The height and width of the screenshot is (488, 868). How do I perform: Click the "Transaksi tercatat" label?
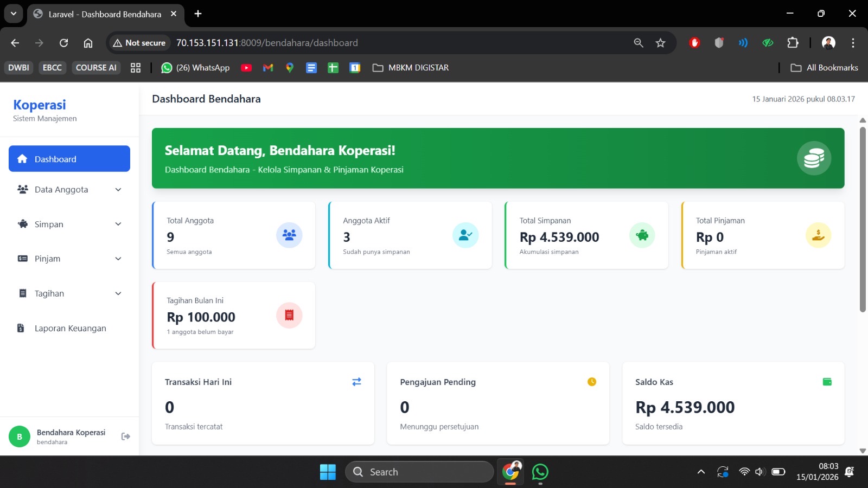[x=194, y=427]
